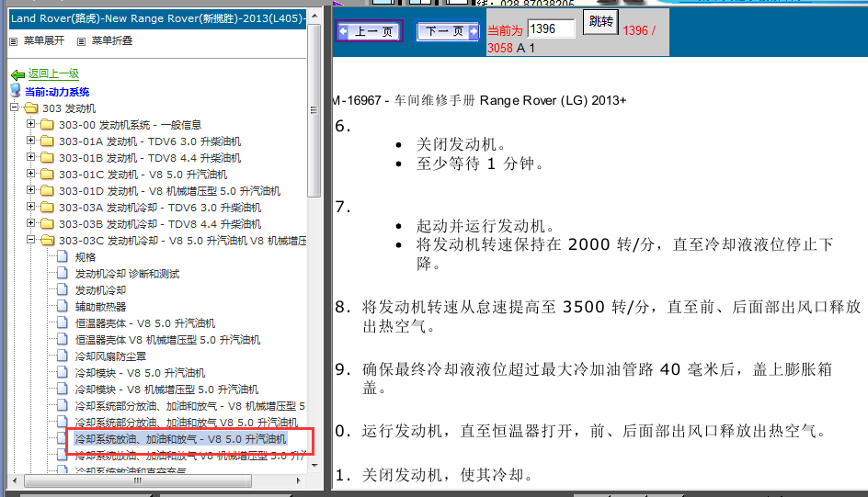
Task: Click folder icon of 303-01D 发动机
Action: [x=47, y=191]
